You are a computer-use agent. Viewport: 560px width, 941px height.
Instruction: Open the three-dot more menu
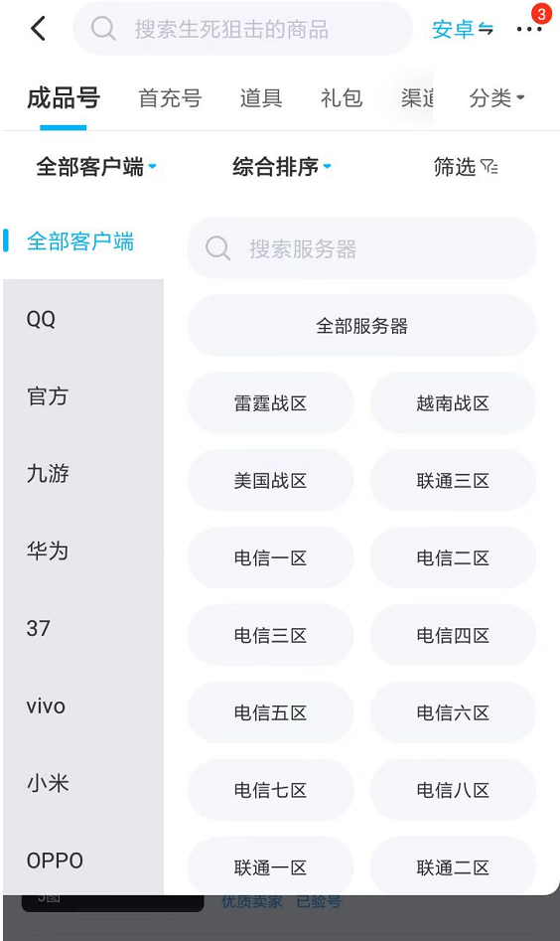tap(529, 29)
